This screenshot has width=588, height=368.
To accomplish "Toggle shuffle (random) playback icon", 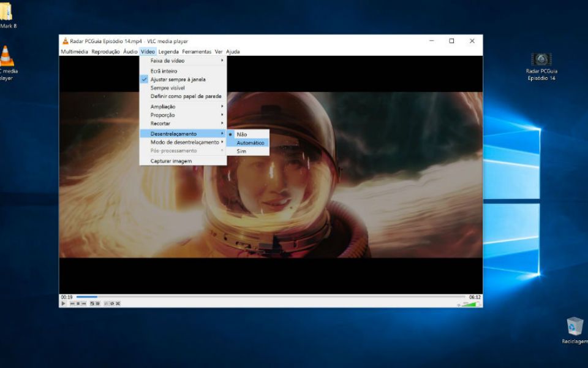I will pos(118,304).
